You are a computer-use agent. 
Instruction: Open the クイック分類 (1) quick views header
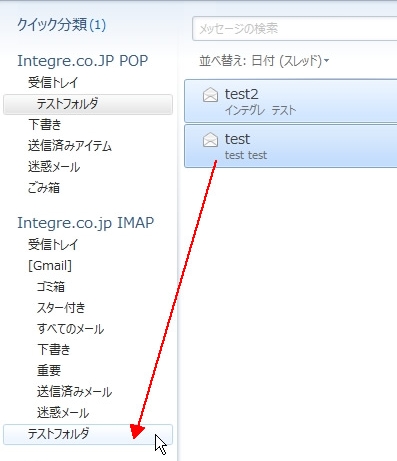(x=61, y=25)
